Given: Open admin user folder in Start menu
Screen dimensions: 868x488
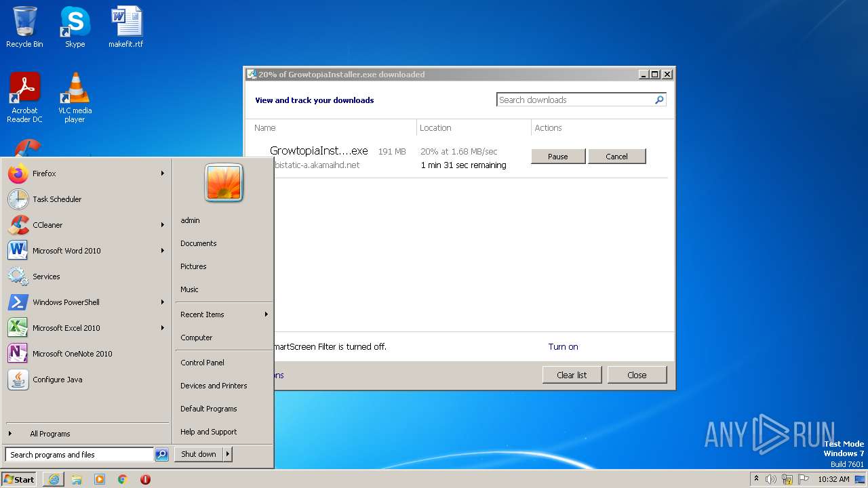Looking at the screenshot, I should coord(224,220).
